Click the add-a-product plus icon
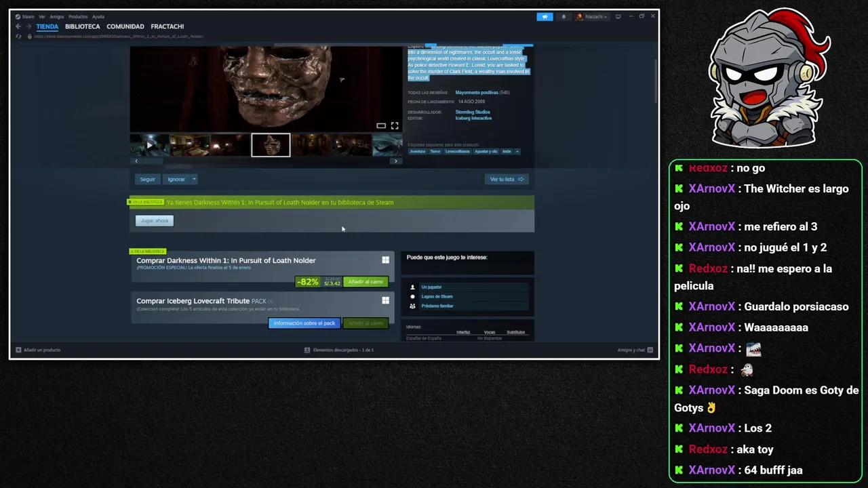Image resolution: width=868 pixels, height=488 pixels. click(x=19, y=350)
